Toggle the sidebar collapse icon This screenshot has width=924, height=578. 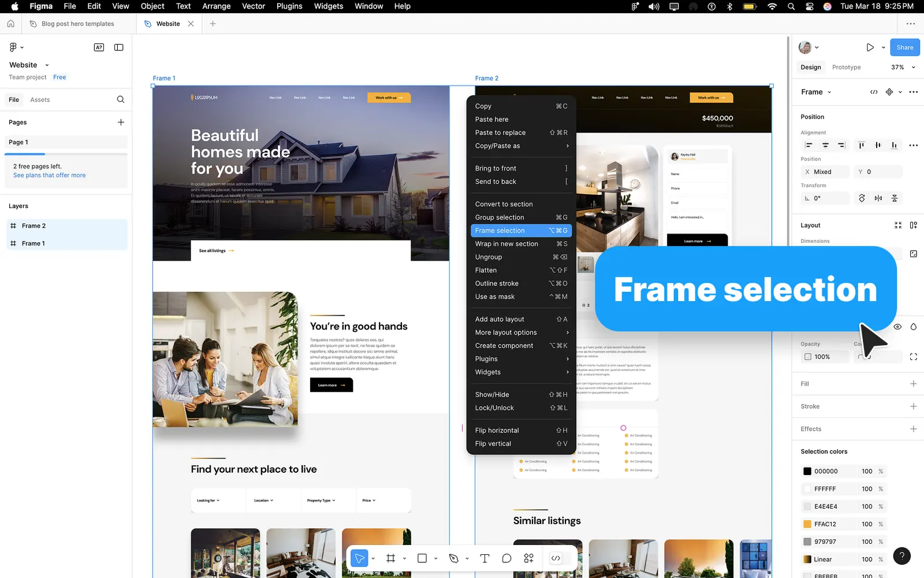coord(119,47)
